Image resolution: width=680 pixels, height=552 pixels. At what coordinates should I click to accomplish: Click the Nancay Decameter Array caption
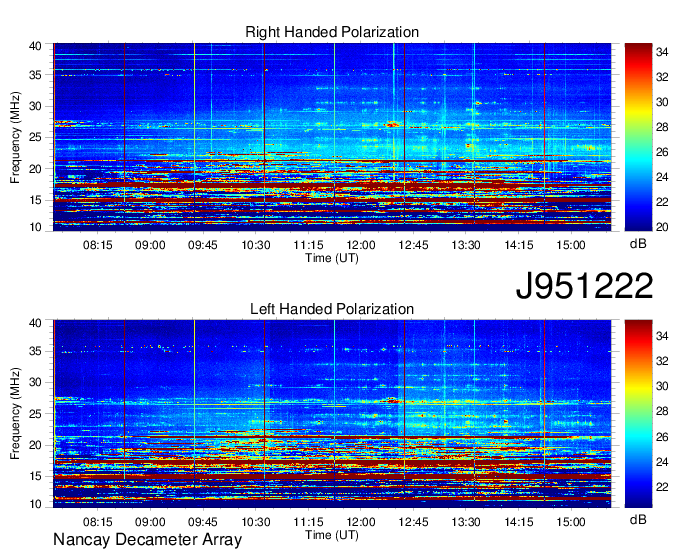[x=147, y=539]
